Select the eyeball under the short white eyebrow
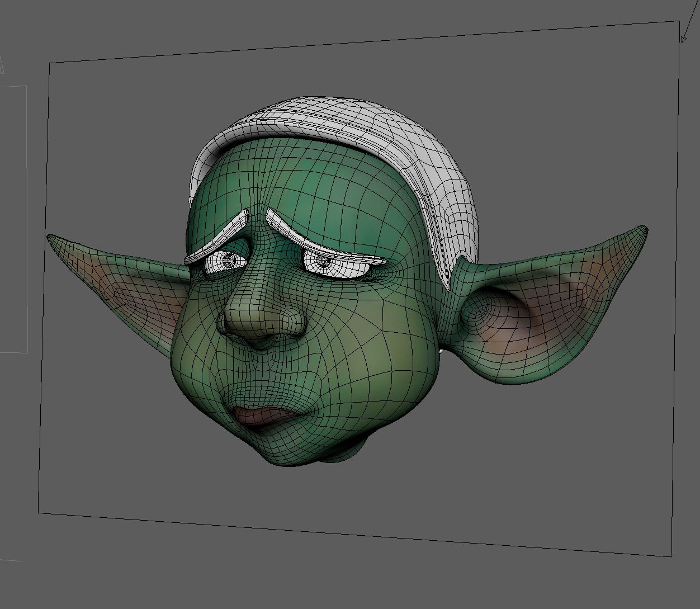The image size is (700, 609). (224, 261)
